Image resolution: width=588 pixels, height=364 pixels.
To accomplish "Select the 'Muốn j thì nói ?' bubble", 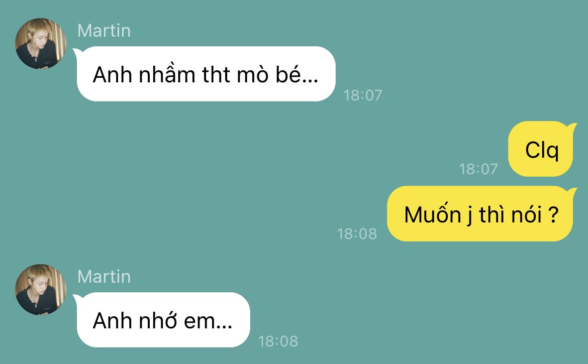I will coord(481,213).
